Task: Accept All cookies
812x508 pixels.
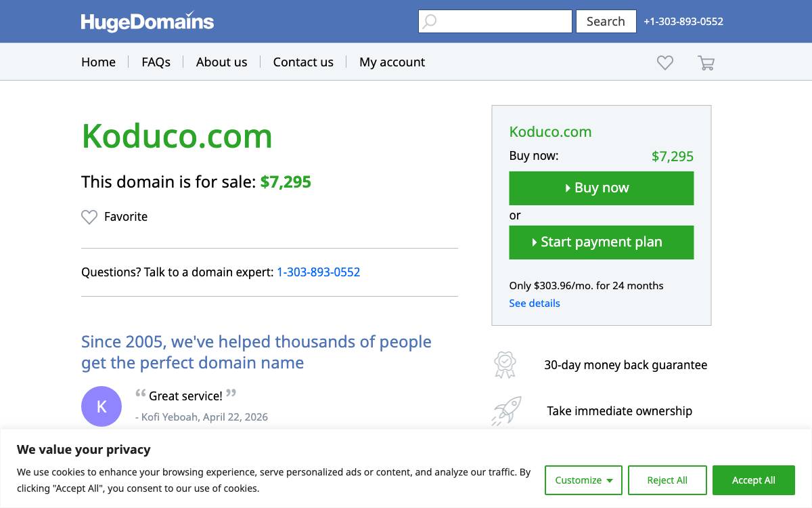Action: [754, 480]
